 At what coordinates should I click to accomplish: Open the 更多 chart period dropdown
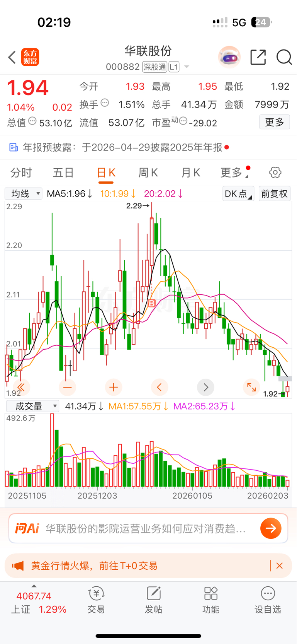(x=235, y=173)
